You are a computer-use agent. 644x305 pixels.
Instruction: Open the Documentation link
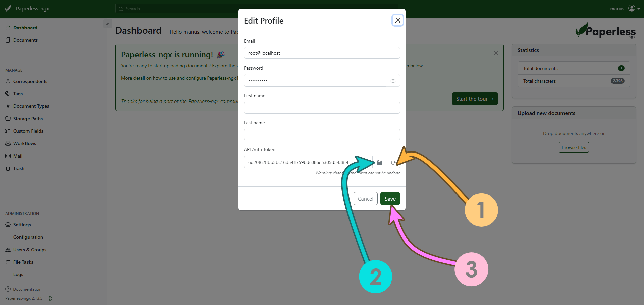[x=27, y=289]
